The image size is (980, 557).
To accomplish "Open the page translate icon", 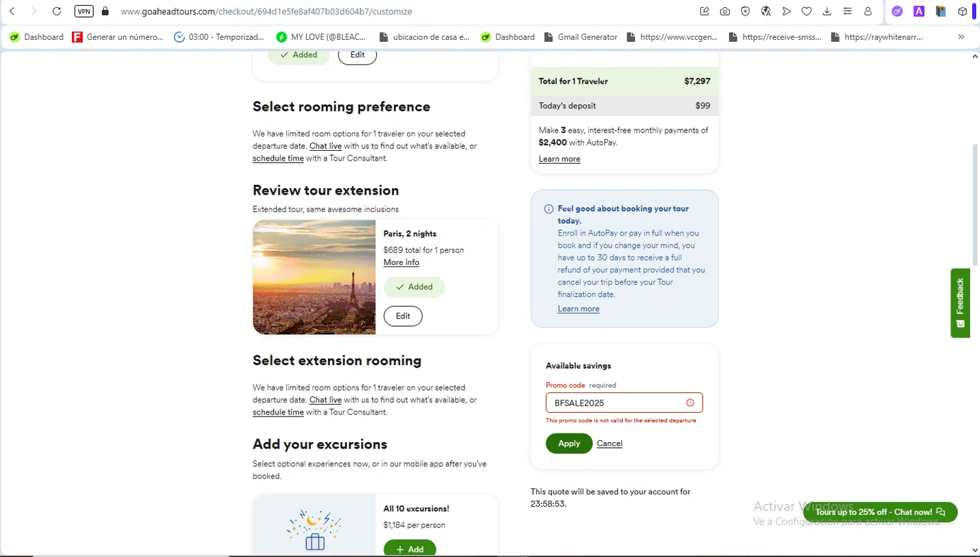I will click(766, 11).
